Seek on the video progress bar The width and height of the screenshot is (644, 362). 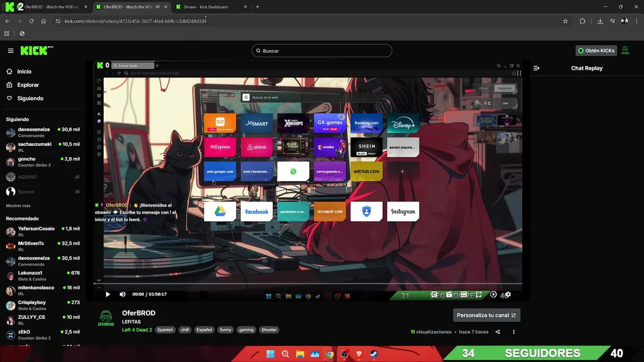click(307, 284)
